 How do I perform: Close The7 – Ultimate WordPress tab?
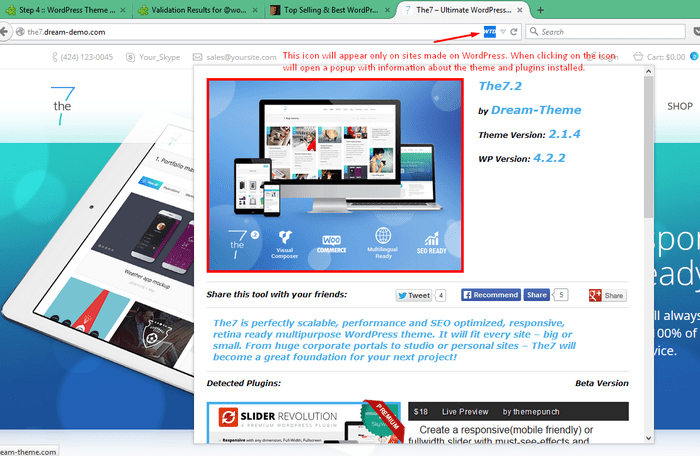click(x=520, y=10)
